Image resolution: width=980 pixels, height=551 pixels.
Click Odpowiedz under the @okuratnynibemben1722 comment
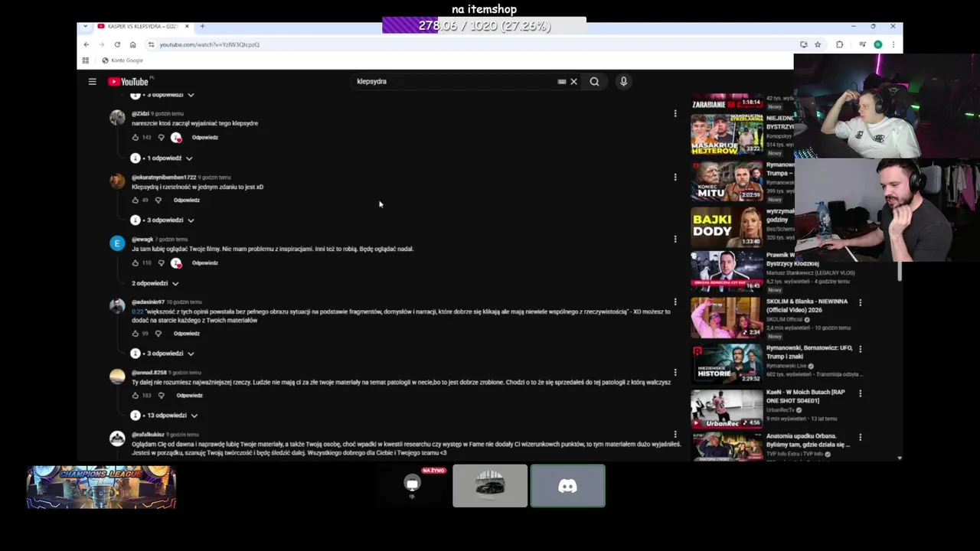tap(186, 201)
